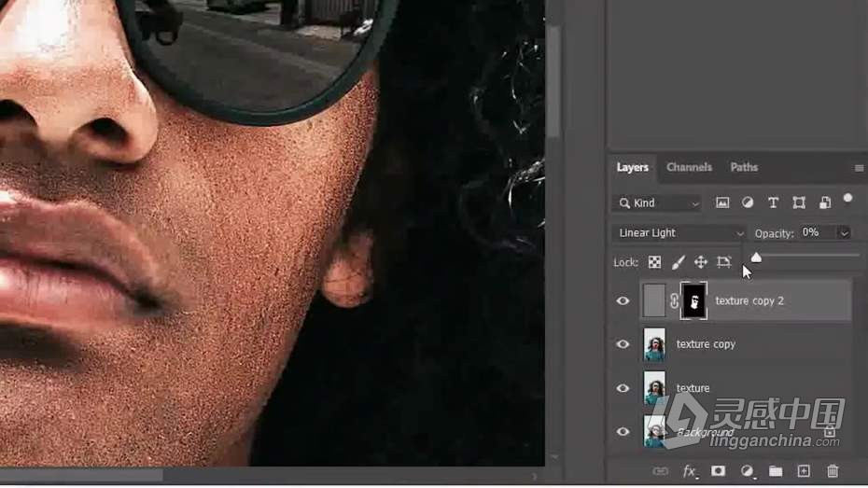Image resolution: width=868 pixels, height=488 pixels.
Task: Create a new layer plus icon
Action: click(804, 471)
